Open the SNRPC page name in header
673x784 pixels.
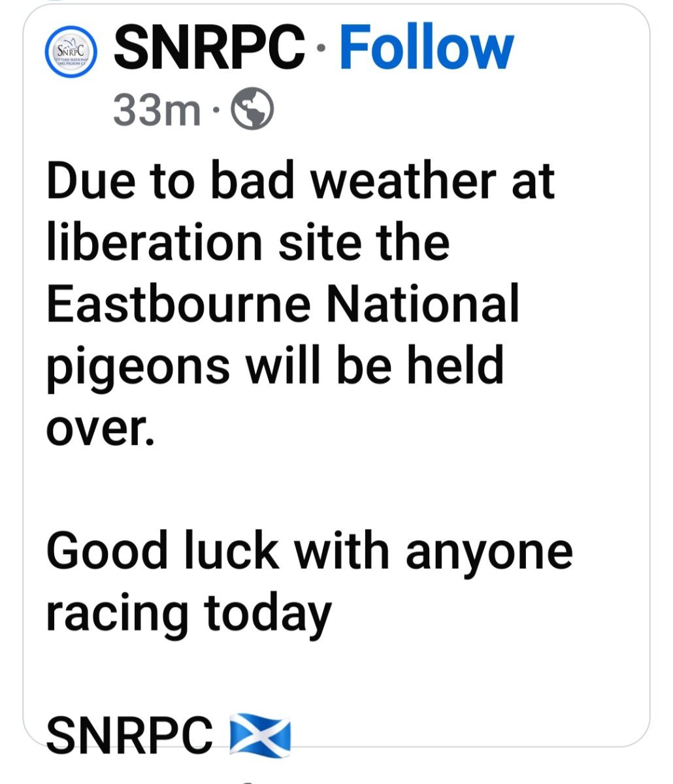pyautogui.click(x=210, y=48)
